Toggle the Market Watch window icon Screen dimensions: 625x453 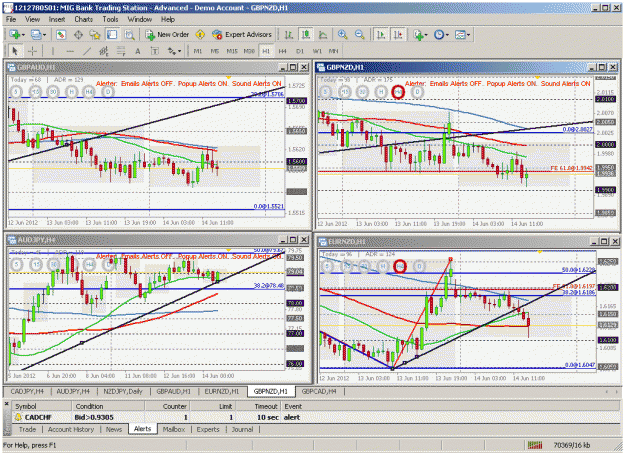61,35
